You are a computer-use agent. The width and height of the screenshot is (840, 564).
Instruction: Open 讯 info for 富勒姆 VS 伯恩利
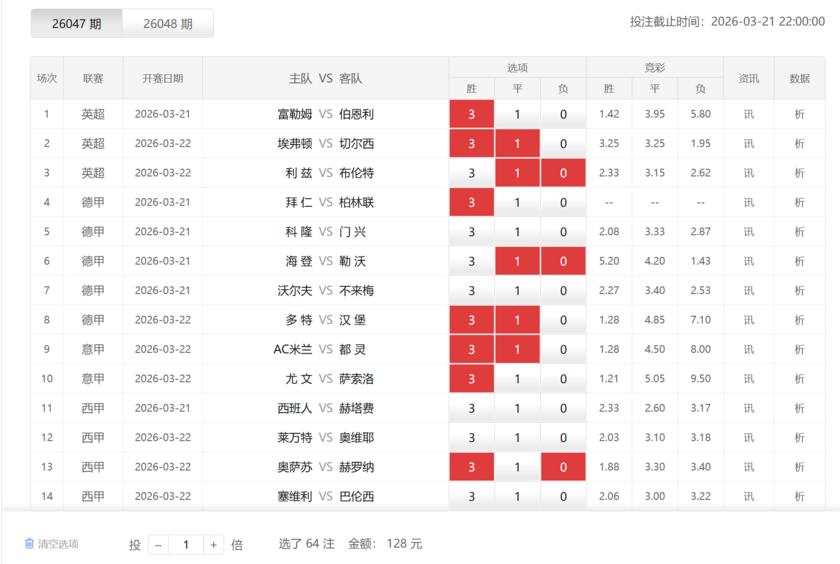[748, 114]
